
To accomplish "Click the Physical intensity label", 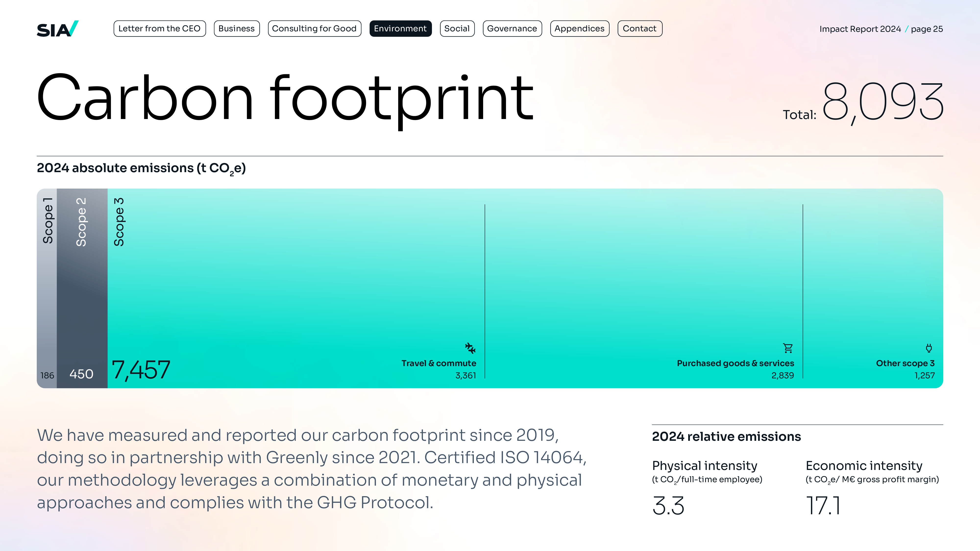I will coord(705,466).
